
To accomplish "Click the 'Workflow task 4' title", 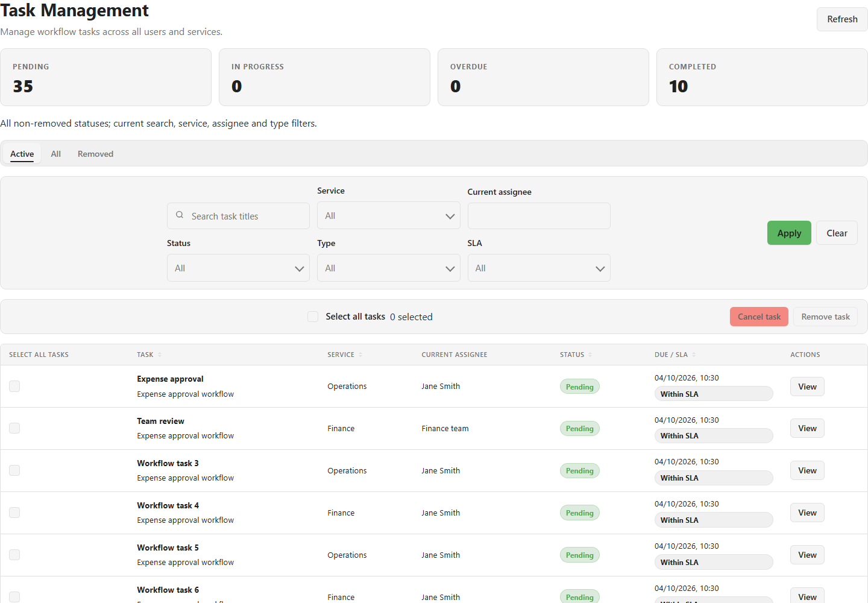I will [168, 505].
